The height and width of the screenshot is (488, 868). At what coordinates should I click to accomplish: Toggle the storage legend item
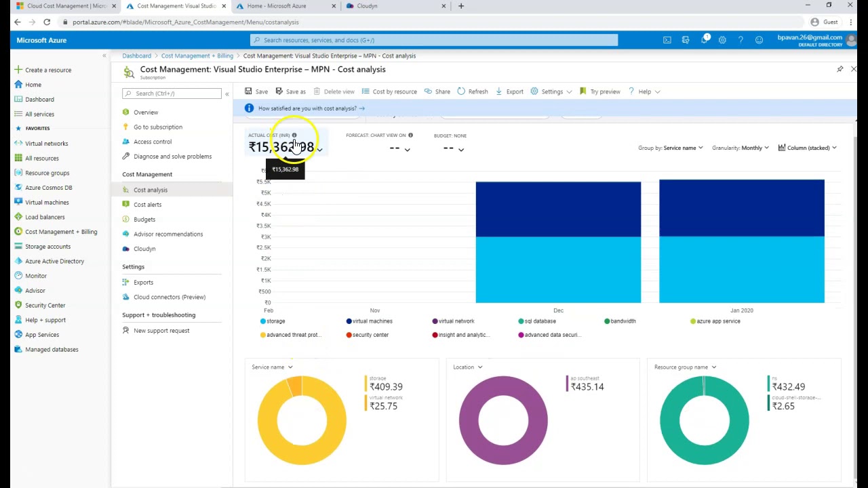273,321
